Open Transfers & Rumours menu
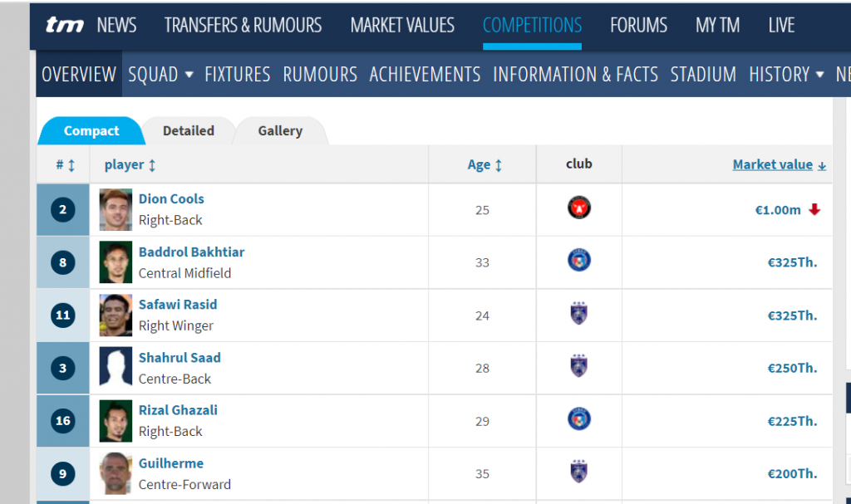This screenshot has height=504, width=851. [x=243, y=26]
